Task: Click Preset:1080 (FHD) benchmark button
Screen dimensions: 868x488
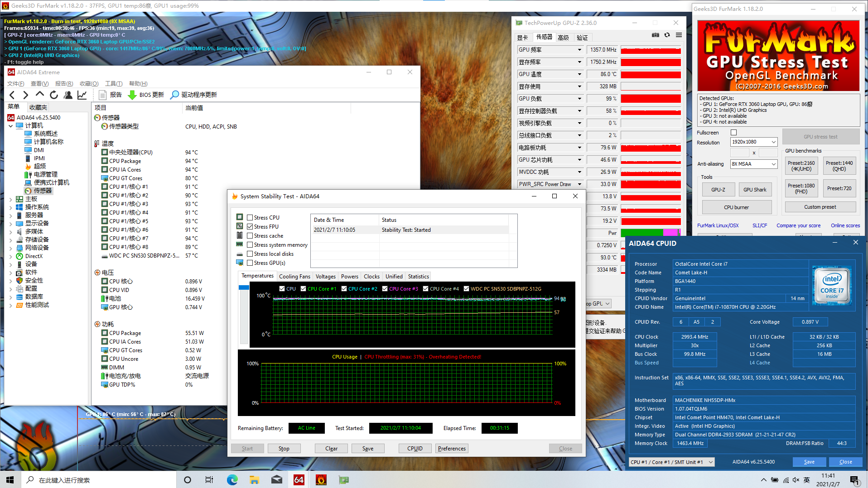Action: pyautogui.click(x=801, y=188)
